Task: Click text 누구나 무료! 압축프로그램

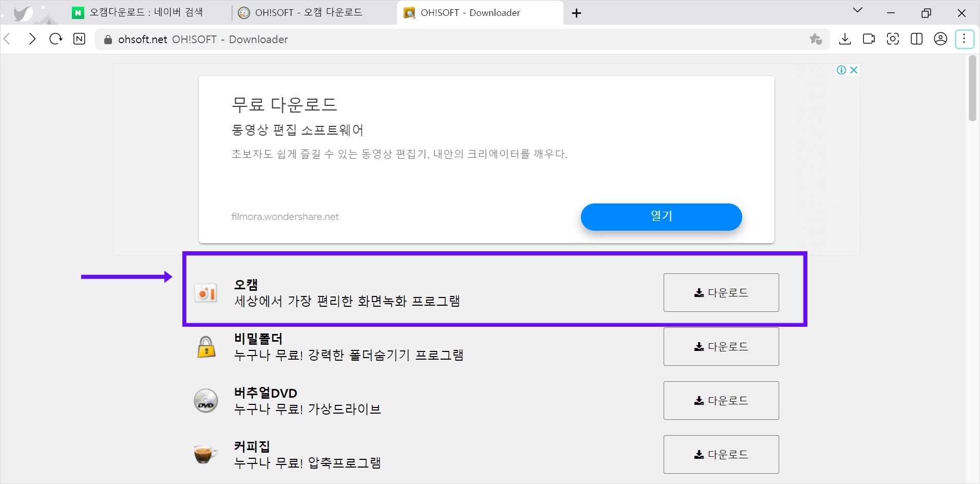Action: (307, 463)
